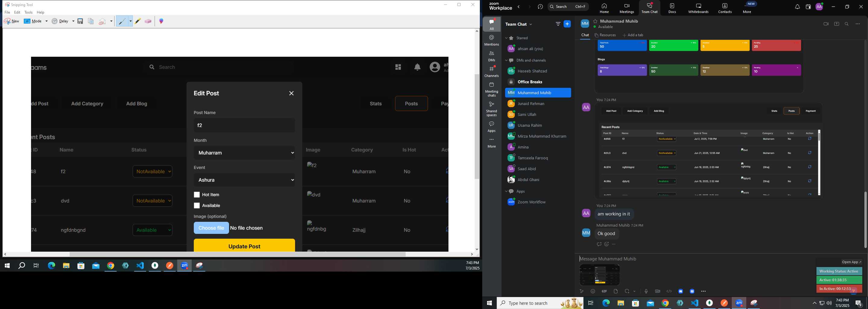Click the Zoom back navigation arrow
This screenshot has height=309, width=868.
coord(519,7)
